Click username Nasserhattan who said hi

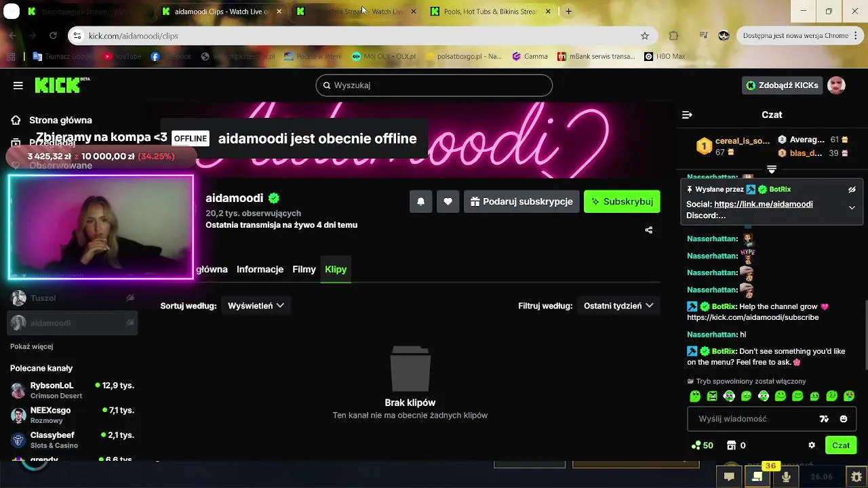pyautogui.click(x=712, y=335)
